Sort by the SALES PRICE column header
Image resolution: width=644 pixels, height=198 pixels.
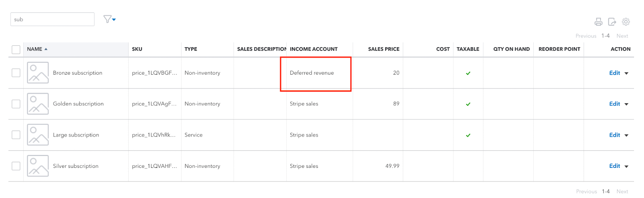click(384, 49)
